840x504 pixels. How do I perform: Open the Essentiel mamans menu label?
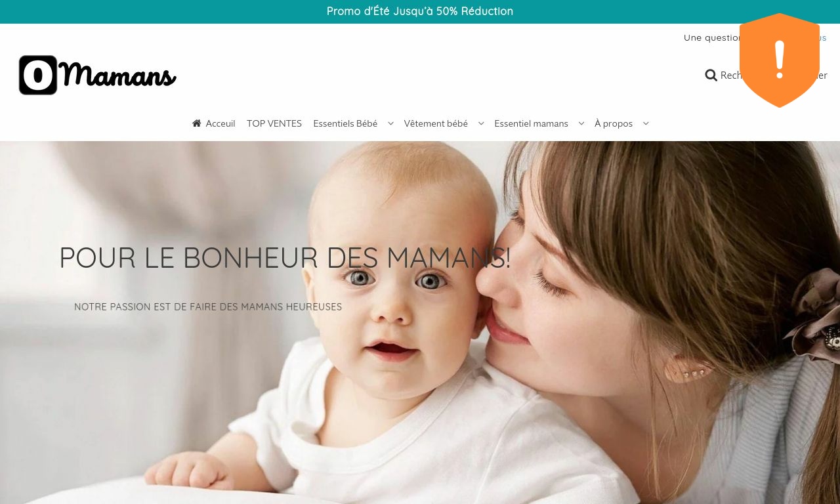[531, 123]
